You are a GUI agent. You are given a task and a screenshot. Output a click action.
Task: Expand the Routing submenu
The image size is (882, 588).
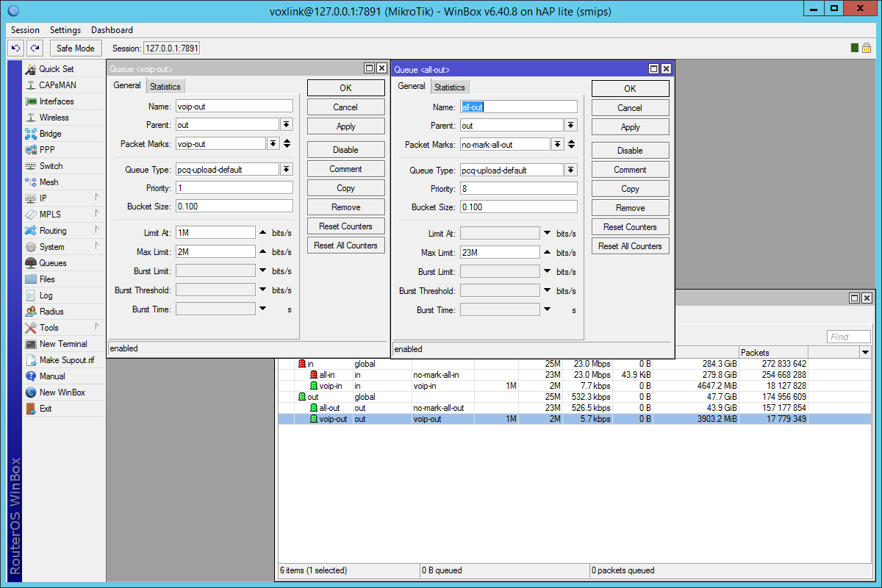click(63, 231)
